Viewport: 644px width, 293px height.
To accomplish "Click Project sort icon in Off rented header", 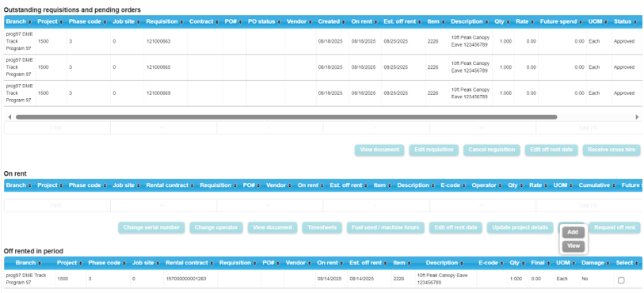I will coord(81,263).
